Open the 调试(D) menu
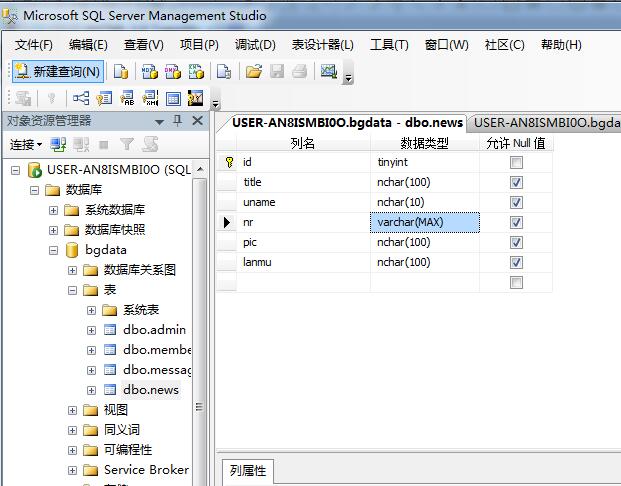 (x=255, y=45)
